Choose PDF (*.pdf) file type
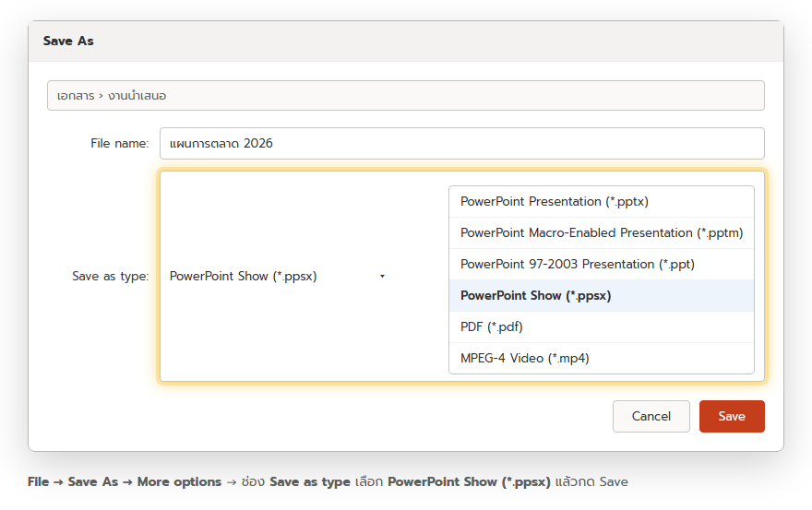812x510 pixels. pos(602,326)
